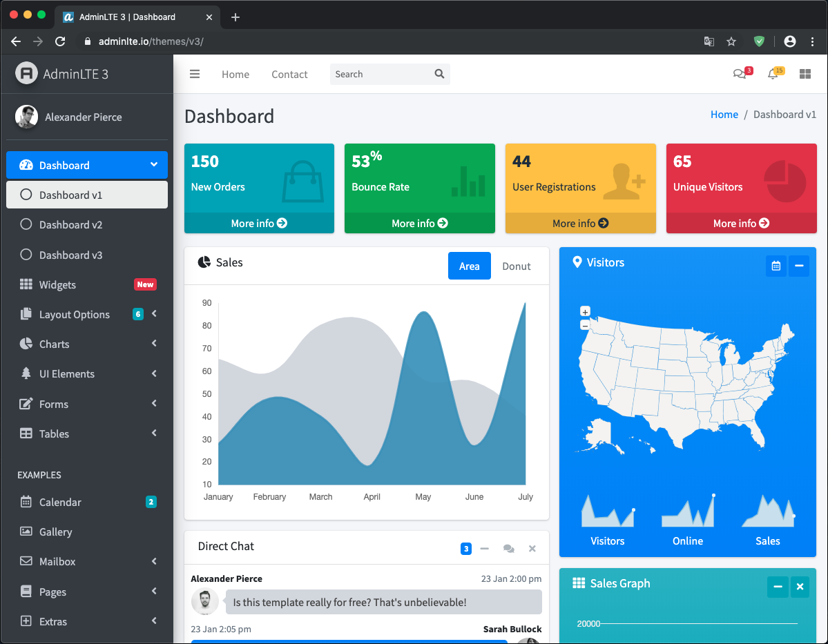Click the bookmark star icon in address bar
Image resolution: width=828 pixels, height=644 pixels.
point(731,41)
